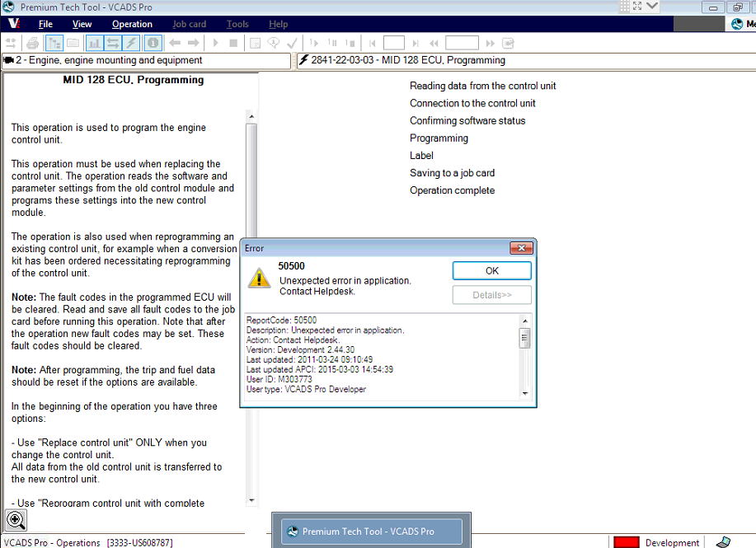Click the card list view toolbar icon
The image size is (756, 548).
(x=73, y=44)
